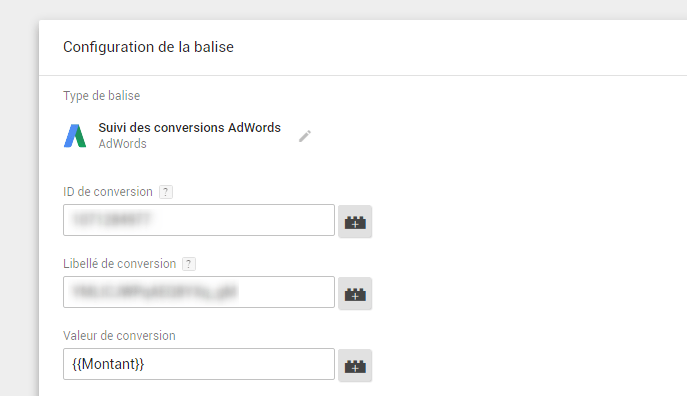Image resolution: width=687 pixels, height=396 pixels.
Task: Click the Valeur de conversion field containing {{Montant}}
Action: click(199, 364)
